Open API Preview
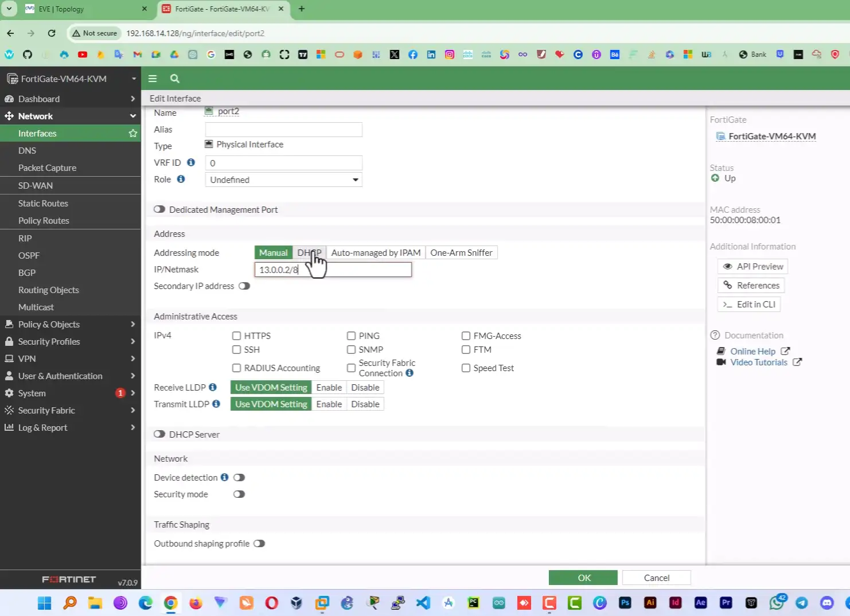The width and height of the screenshot is (850, 616). coord(752,266)
